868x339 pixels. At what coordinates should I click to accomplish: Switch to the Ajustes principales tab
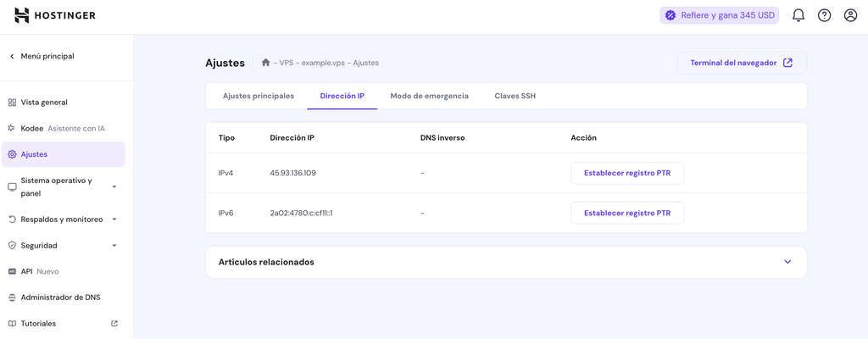click(x=259, y=96)
